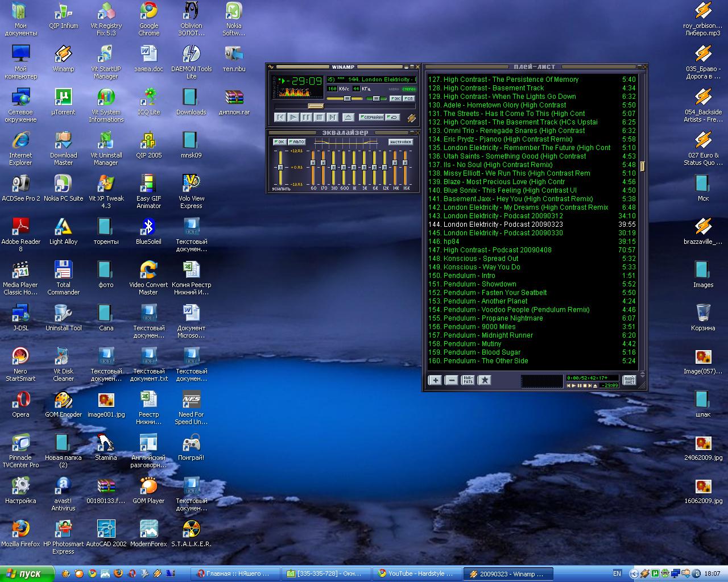
Task: Click playlist scrollbar handle
Action: (x=642, y=166)
